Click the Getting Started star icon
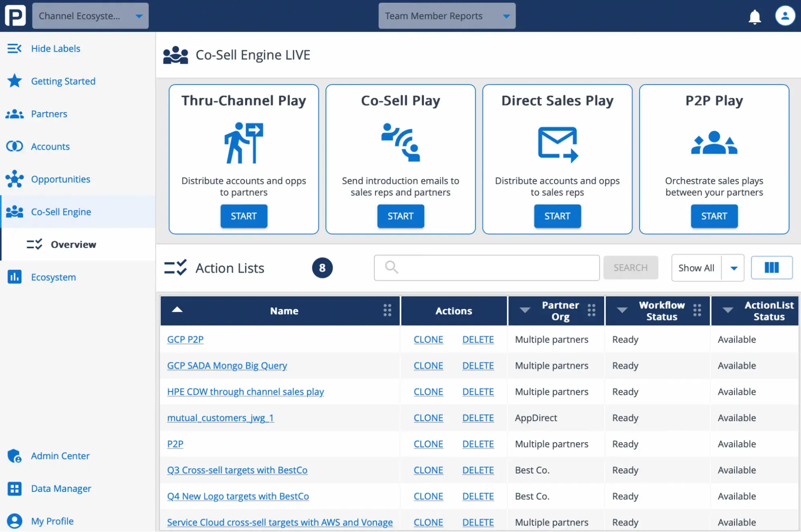The image size is (801, 532). (x=15, y=81)
